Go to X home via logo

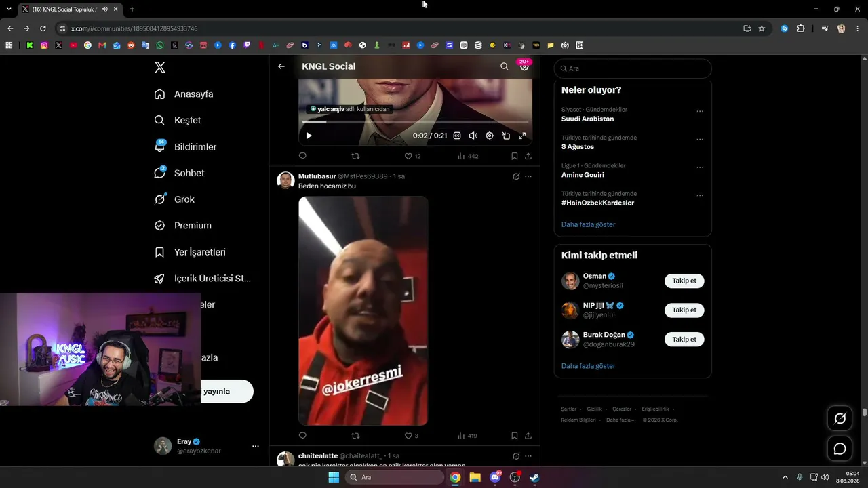click(160, 67)
